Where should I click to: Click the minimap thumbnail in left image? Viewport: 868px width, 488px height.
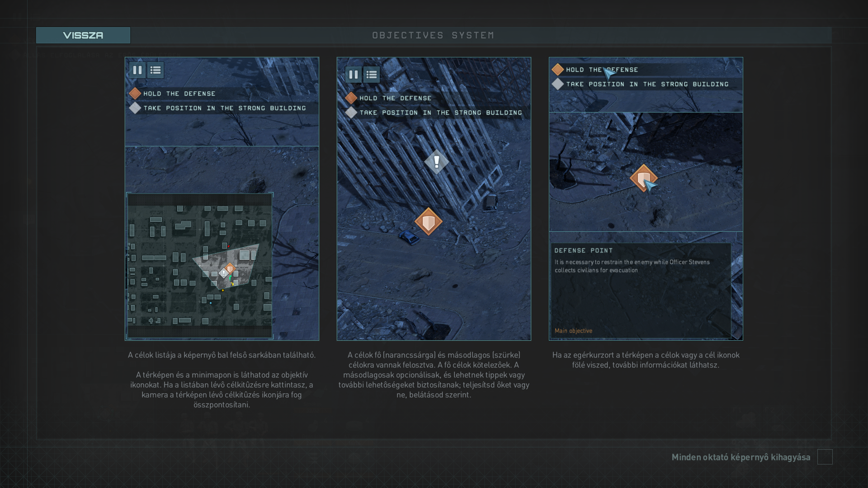point(199,266)
